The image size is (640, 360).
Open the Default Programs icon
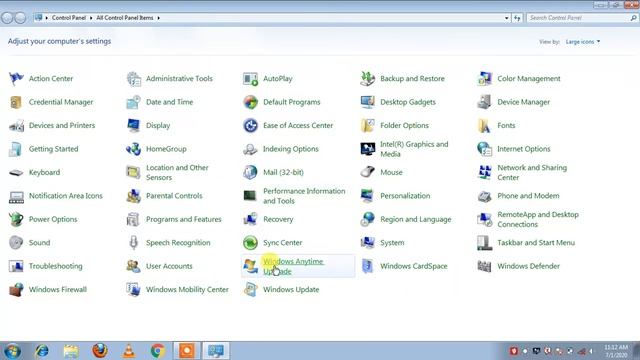(250, 102)
